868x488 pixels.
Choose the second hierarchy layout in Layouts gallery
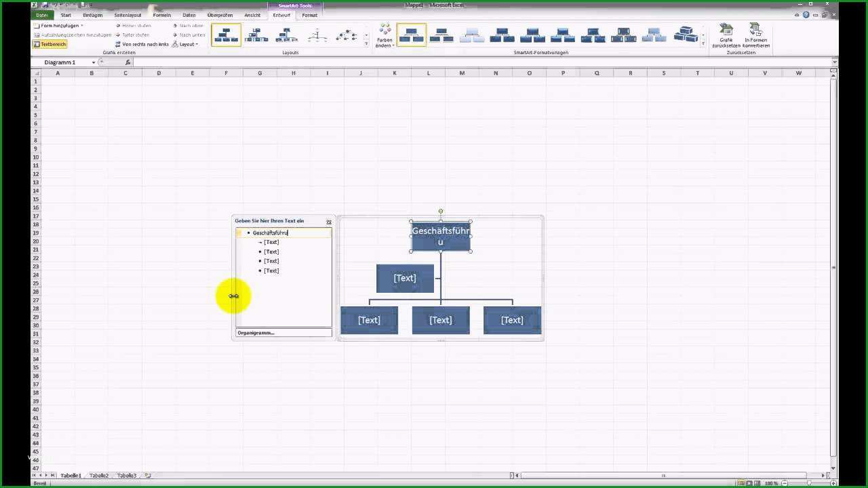click(x=256, y=35)
